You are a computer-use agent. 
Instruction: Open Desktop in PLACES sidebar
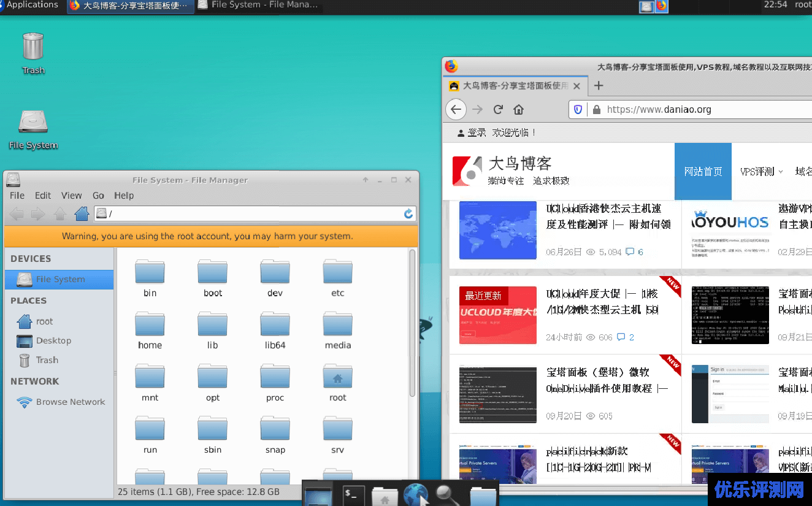tap(53, 340)
